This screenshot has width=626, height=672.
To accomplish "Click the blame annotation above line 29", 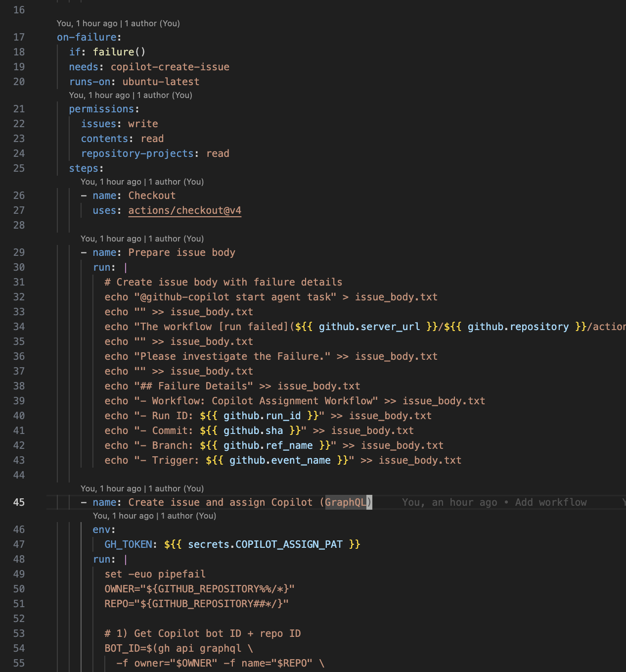I will (142, 238).
